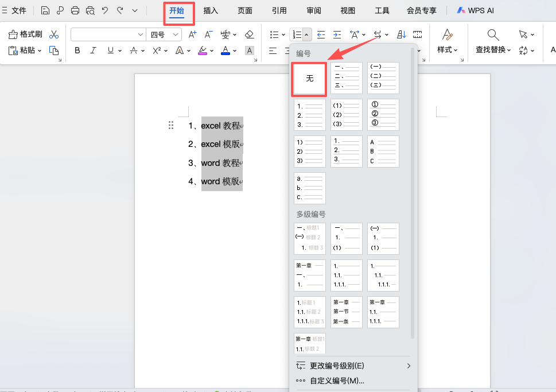This screenshot has height=392, width=556.
Task: Select the (1)(2)(3) numbering style
Action: pyautogui.click(x=347, y=115)
